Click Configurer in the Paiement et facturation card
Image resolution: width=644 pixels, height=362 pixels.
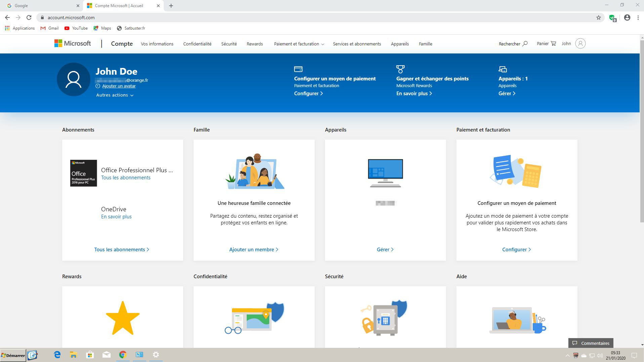pos(517,250)
